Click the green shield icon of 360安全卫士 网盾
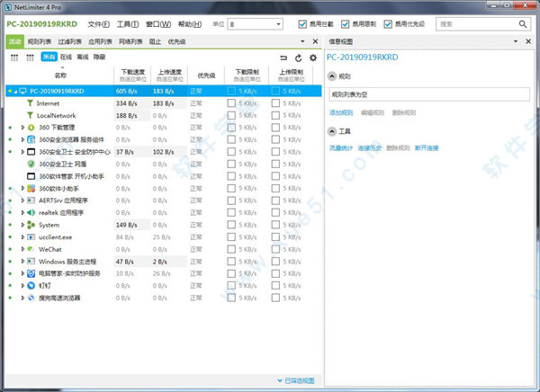Image resolution: width=540 pixels, height=392 pixels. (x=31, y=164)
